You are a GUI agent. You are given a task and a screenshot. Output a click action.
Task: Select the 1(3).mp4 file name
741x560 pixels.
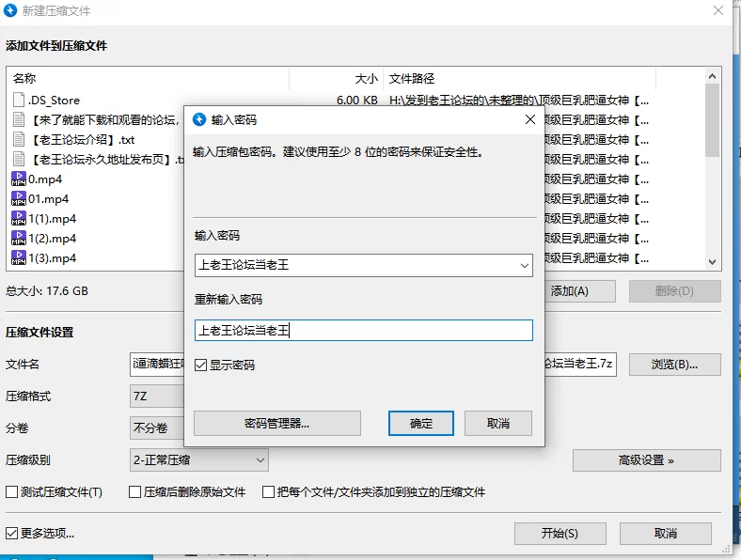[52, 258]
